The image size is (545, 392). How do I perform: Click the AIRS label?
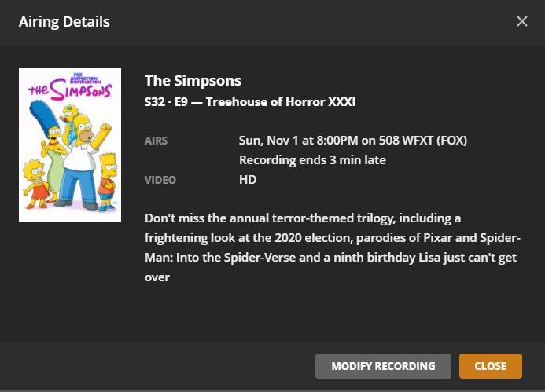coord(156,141)
